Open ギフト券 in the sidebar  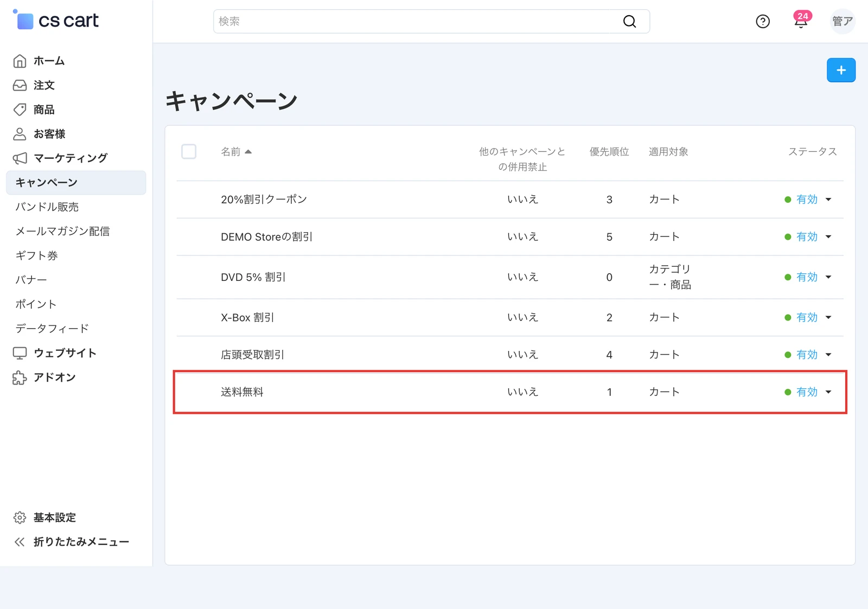click(36, 256)
